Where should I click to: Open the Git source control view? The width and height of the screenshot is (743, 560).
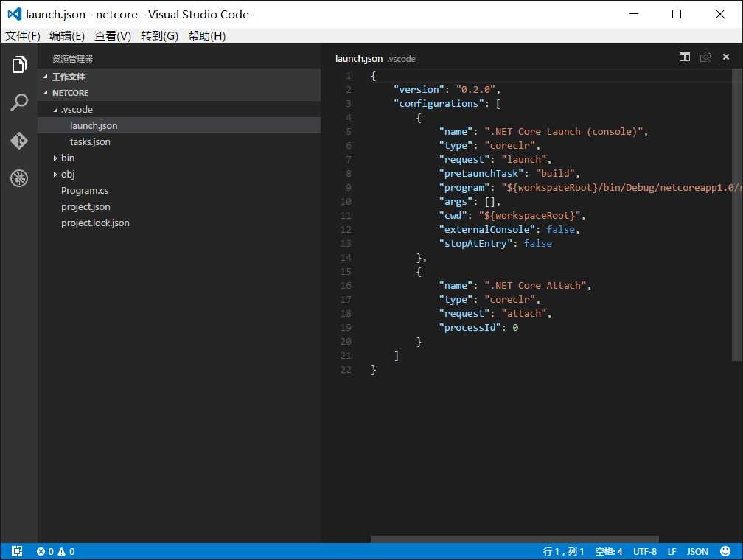click(19, 140)
